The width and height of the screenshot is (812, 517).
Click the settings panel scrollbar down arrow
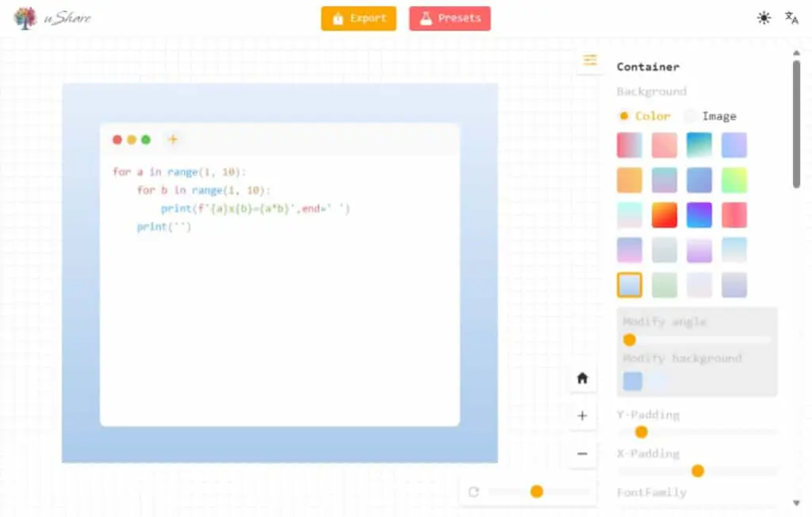point(796,503)
